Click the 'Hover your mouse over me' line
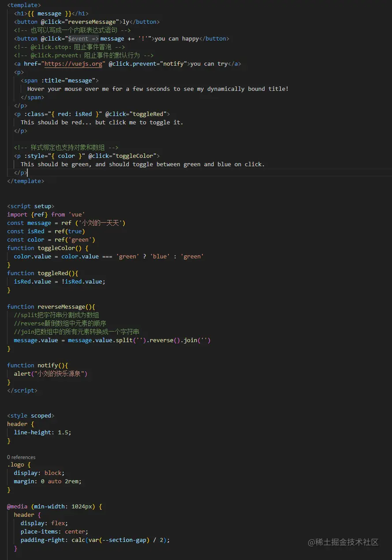392x560 pixels. (x=158, y=89)
